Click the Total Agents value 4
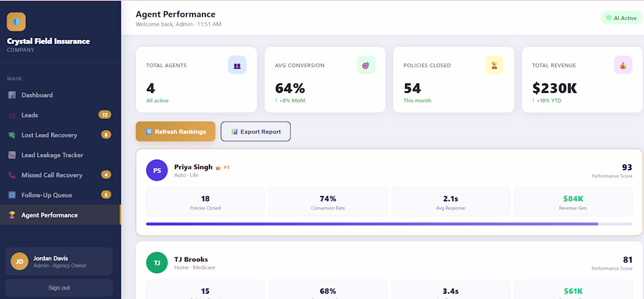644x299 pixels. click(x=150, y=88)
